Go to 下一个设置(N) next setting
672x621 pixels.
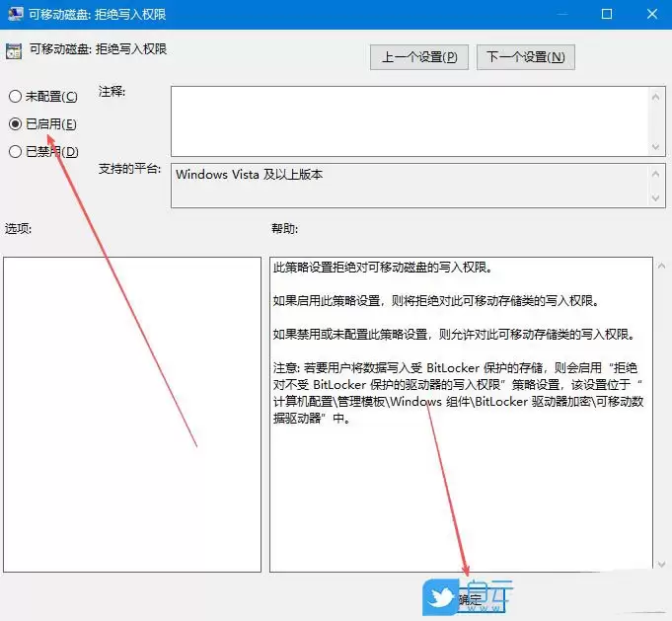(525, 57)
